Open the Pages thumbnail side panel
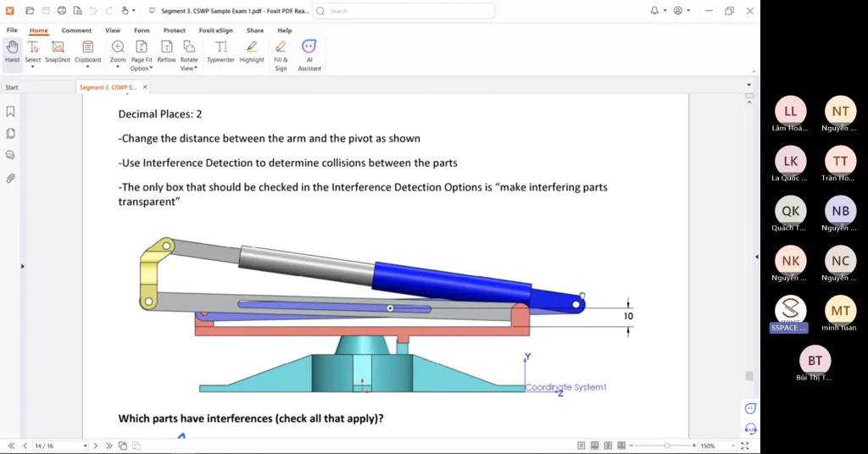 [x=10, y=134]
